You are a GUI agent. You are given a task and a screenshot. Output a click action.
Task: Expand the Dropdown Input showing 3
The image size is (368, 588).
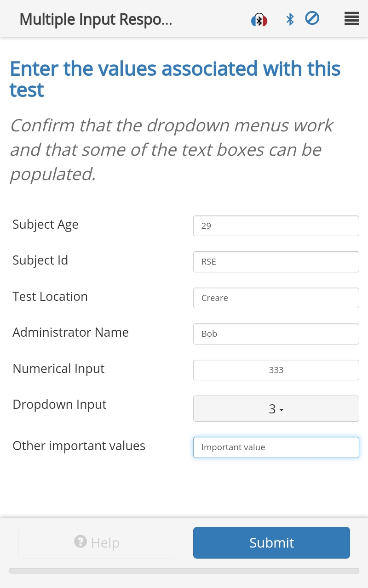[x=276, y=408]
